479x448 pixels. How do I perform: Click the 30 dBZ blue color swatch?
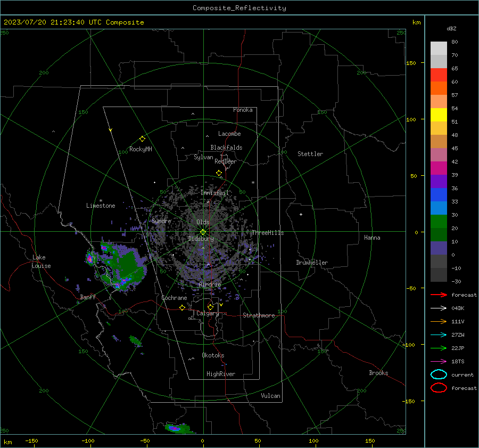click(x=439, y=208)
